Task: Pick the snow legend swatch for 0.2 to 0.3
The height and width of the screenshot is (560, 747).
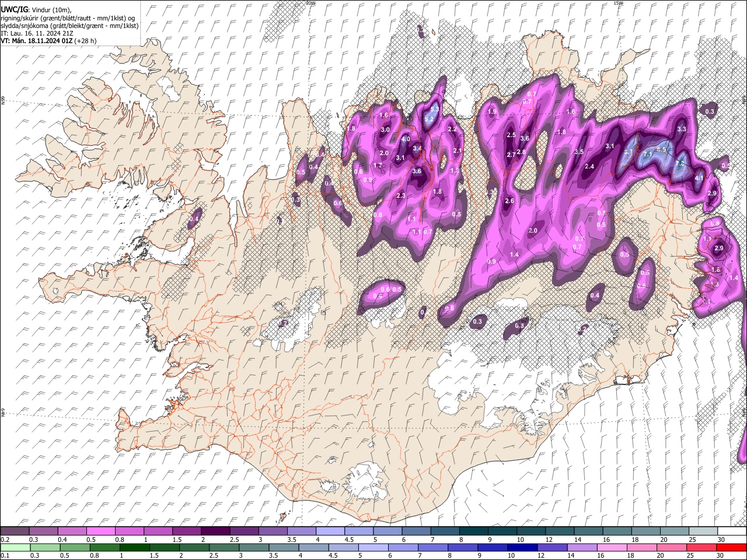Action: pyautogui.click(x=15, y=531)
